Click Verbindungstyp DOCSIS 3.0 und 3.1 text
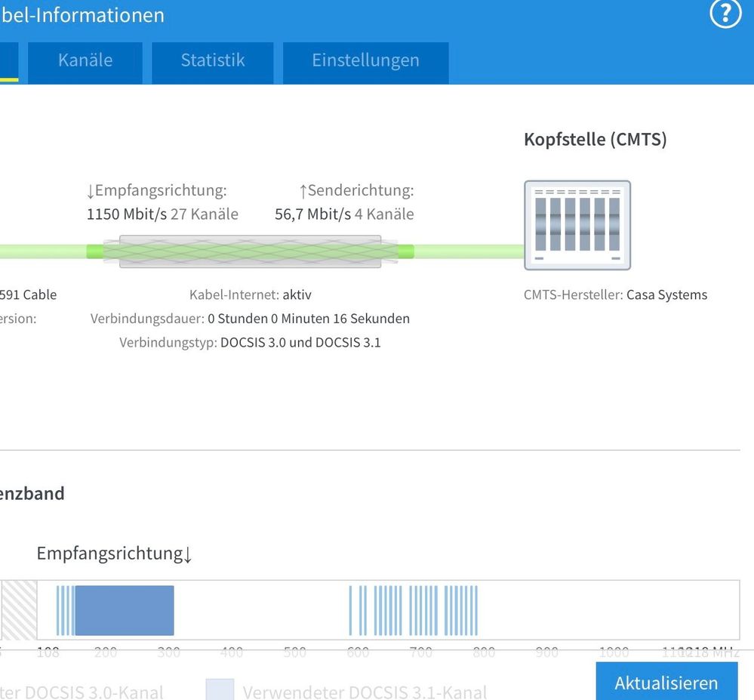 [250, 343]
